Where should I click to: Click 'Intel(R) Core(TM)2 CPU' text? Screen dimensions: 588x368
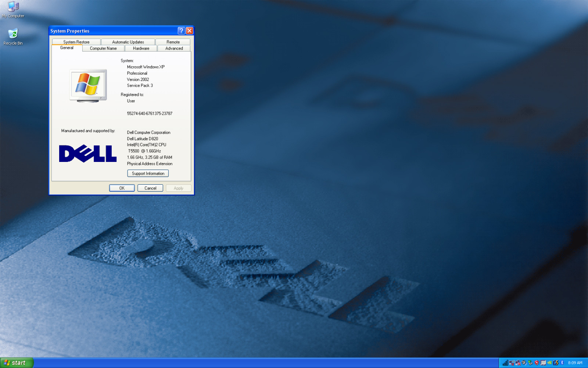click(x=147, y=145)
